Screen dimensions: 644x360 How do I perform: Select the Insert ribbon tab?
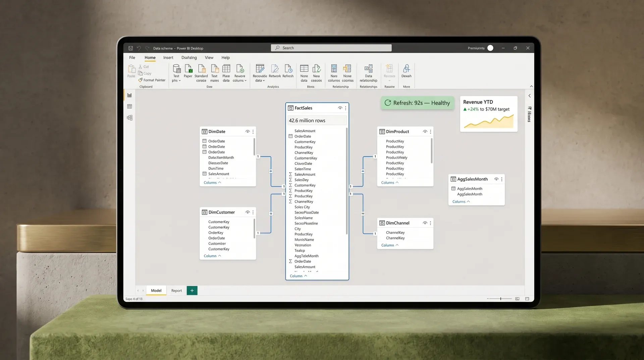[168, 58]
